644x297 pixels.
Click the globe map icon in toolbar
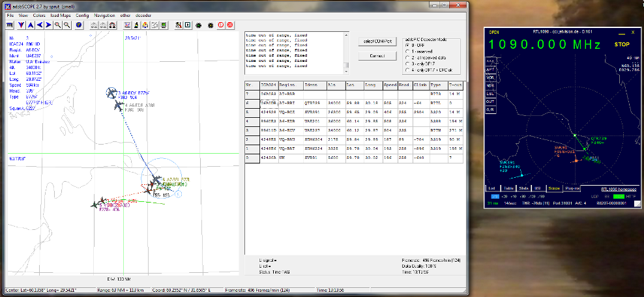tap(78, 25)
